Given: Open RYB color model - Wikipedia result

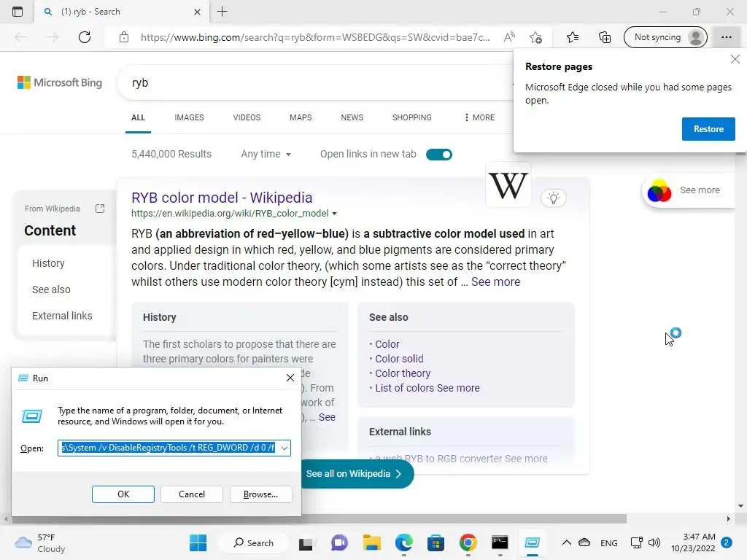Looking at the screenshot, I should tap(222, 198).
